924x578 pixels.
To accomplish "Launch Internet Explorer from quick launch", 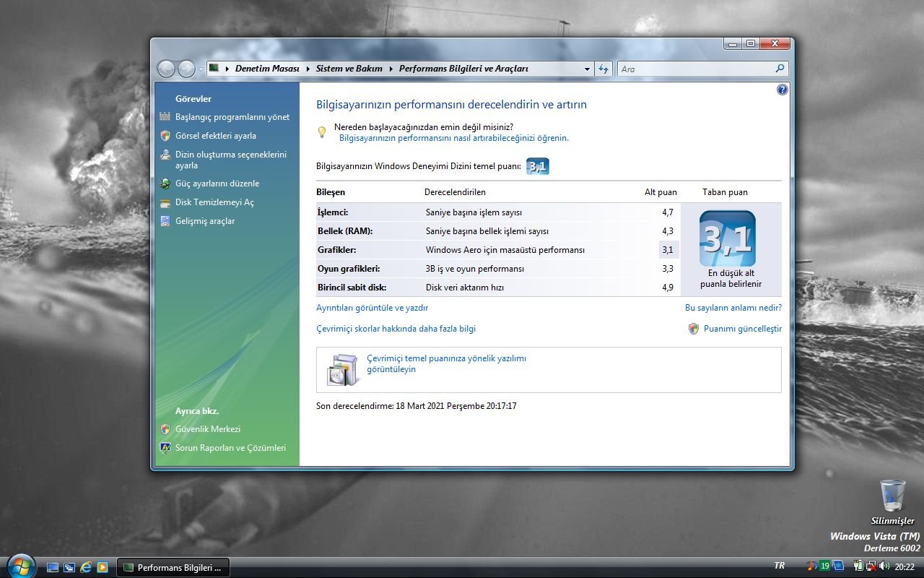I will (86, 567).
